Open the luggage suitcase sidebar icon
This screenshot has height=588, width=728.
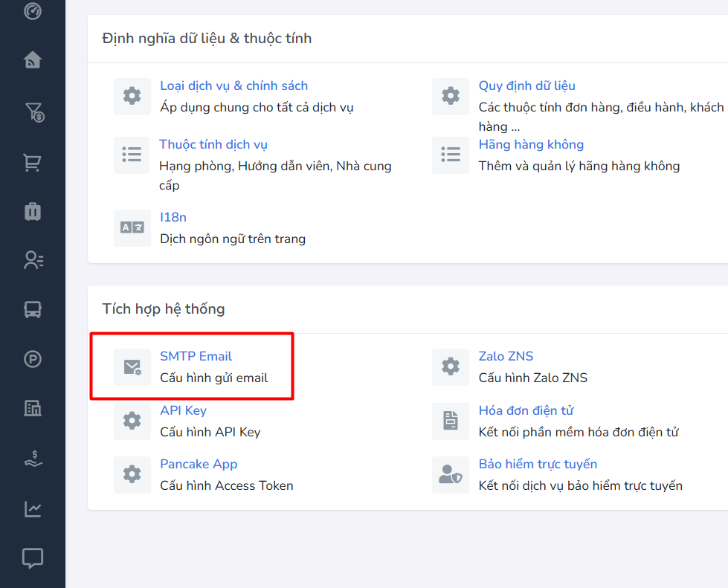33,212
